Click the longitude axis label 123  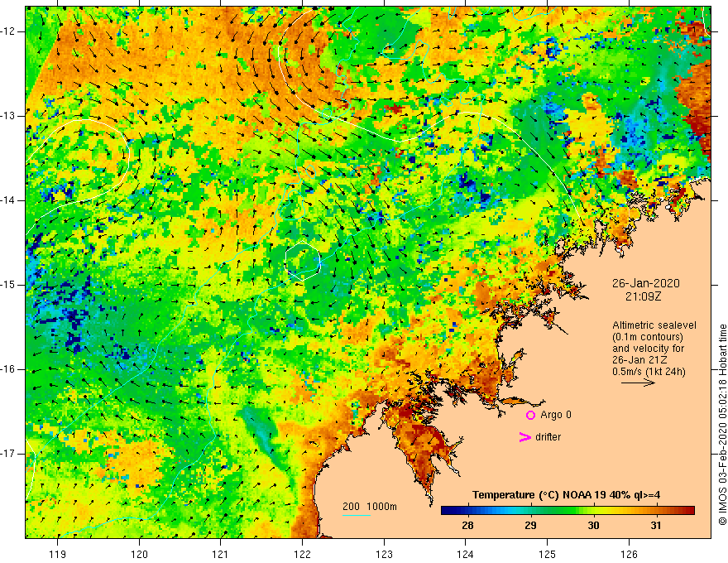(384, 554)
